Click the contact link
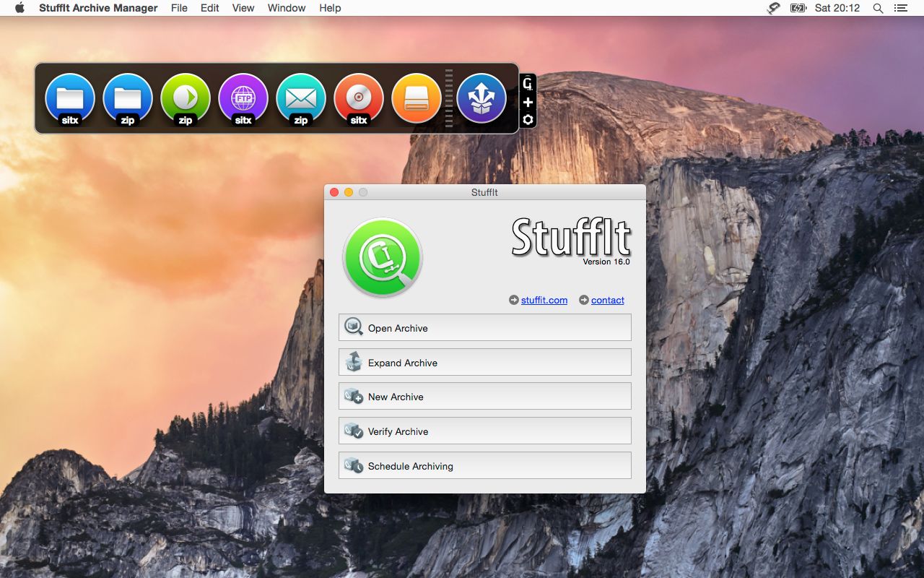This screenshot has height=578, width=924. (x=608, y=300)
